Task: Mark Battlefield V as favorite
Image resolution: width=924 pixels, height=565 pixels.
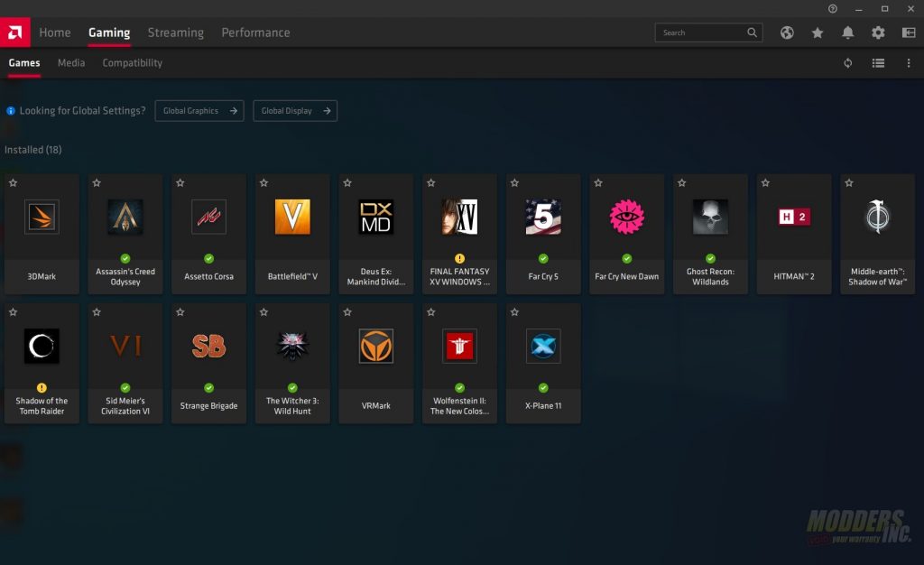Action: pyautogui.click(x=264, y=183)
